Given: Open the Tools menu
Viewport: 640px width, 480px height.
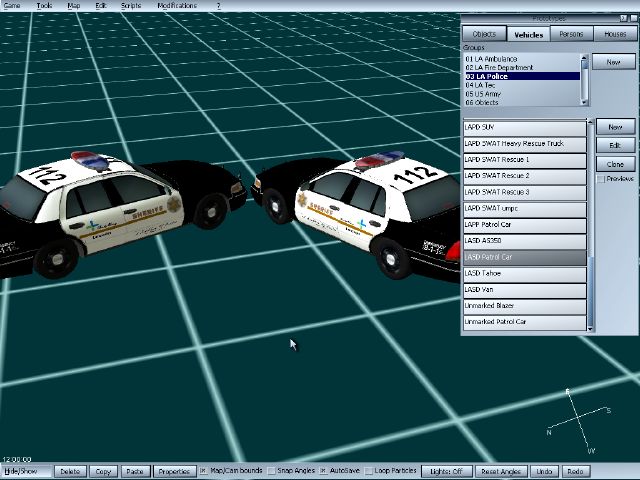Looking at the screenshot, I should pos(44,5).
